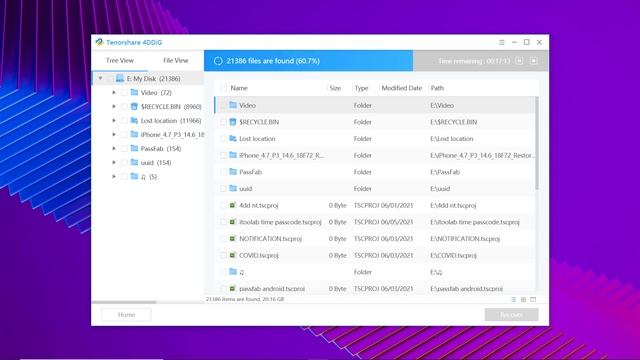Click the PassFab folder icon in tree
640x360 pixels.
pyautogui.click(x=134, y=148)
